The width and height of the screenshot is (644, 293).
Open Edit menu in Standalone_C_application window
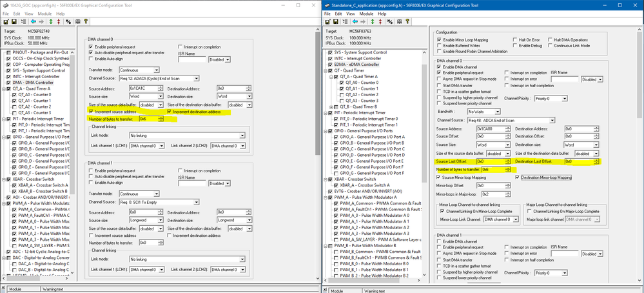(338, 14)
